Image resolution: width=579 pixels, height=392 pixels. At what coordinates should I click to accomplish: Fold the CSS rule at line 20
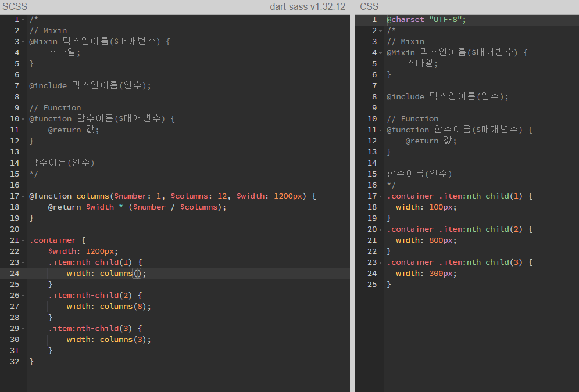click(380, 229)
